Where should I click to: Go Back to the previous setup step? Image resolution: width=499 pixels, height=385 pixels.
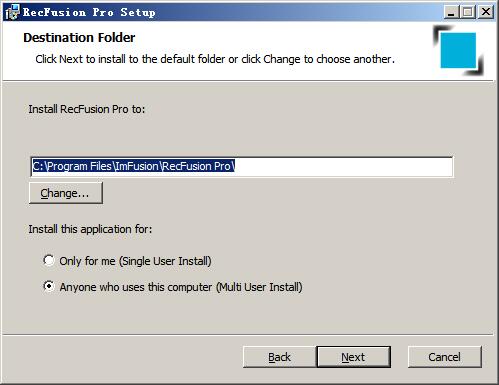(x=279, y=357)
